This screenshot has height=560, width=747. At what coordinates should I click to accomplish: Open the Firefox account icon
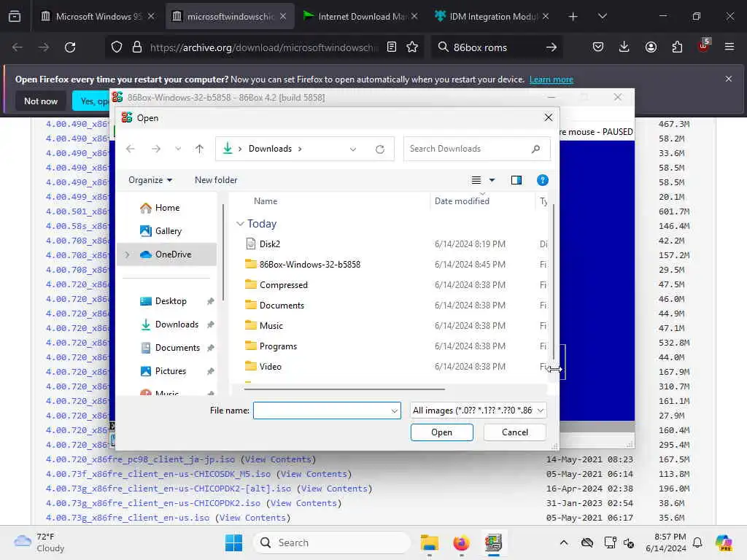651,47
